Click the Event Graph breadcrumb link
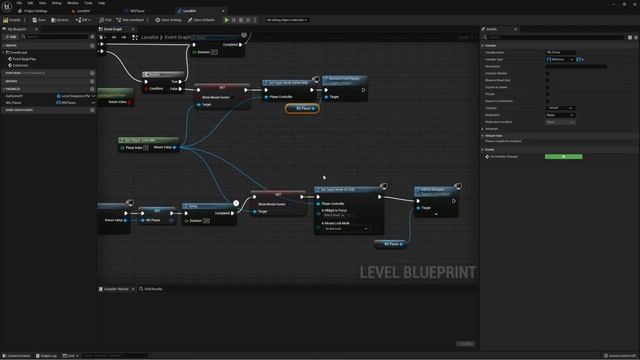This screenshot has height=360, width=640. click(178, 37)
